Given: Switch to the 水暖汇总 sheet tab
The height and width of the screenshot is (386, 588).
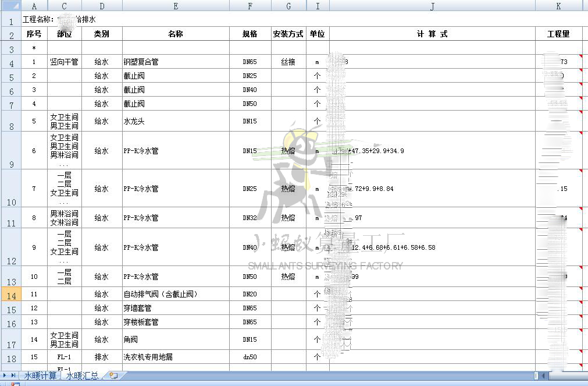Looking at the screenshot, I should click(81, 376).
